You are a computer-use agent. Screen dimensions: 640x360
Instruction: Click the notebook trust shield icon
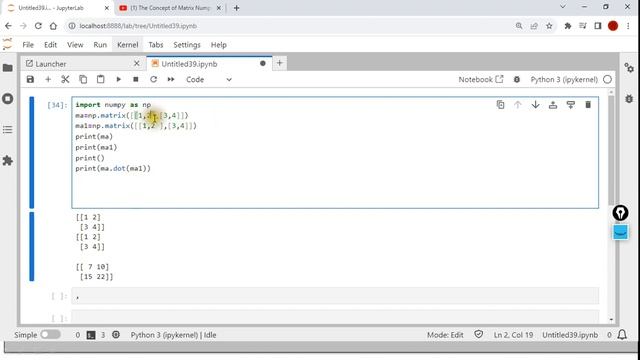(x=478, y=335)
